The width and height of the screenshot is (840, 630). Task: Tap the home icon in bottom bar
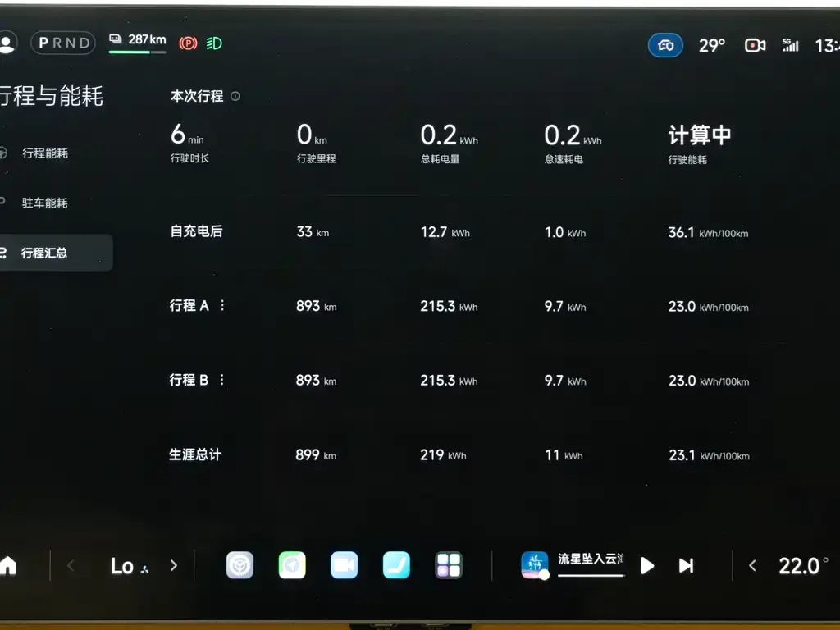(x=8, y=565)
